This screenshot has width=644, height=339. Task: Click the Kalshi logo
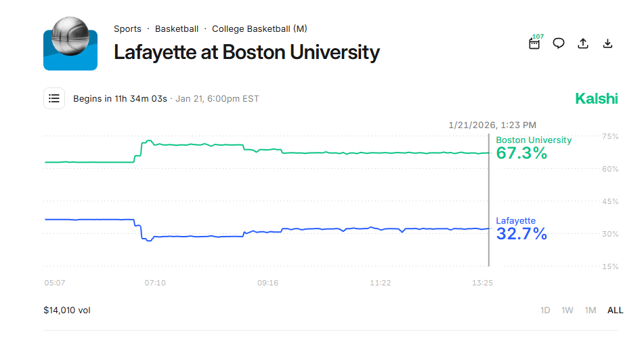pos(596,98)
